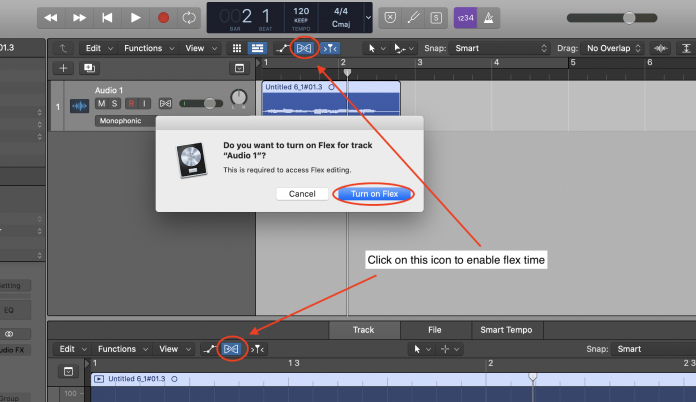Toggle Show Automation in tracks toolbar

click(x=282, y=48)
